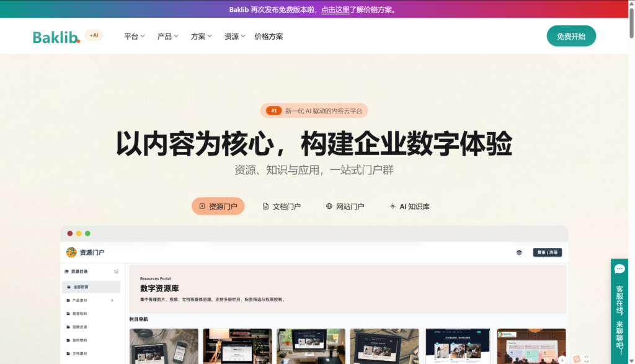The image size is (635, 364).
Task: Open the 教育物料 folder
Action: click(79, 314)
